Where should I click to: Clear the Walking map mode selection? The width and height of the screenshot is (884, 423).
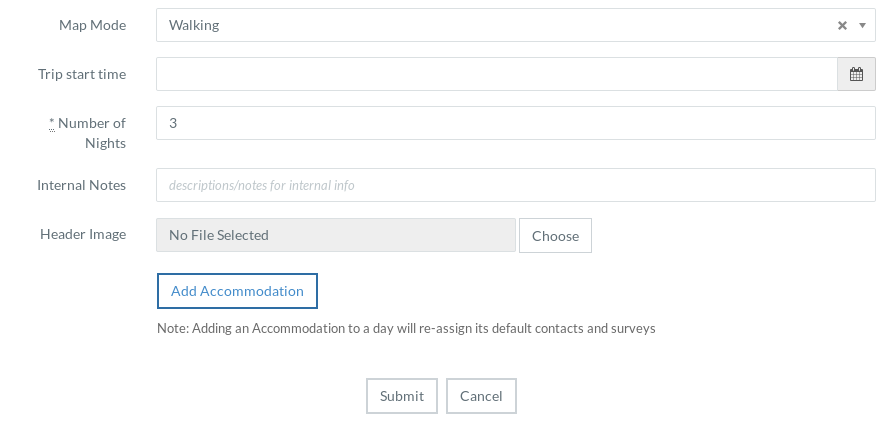pos(842,26)
